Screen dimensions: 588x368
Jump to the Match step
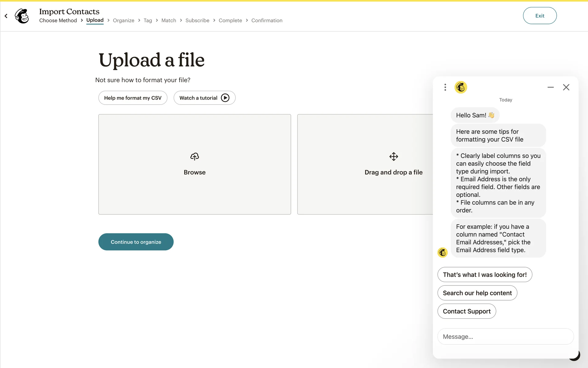coord(168,21)
